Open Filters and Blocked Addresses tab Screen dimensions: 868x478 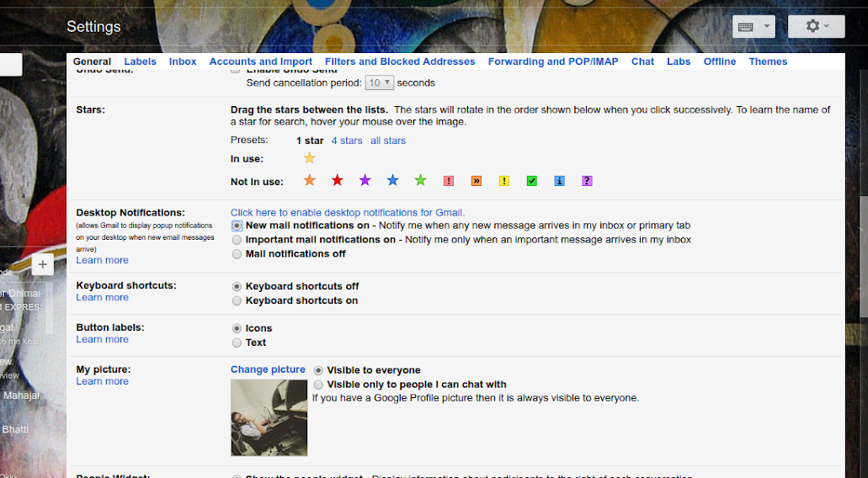[x=400, y=61]
